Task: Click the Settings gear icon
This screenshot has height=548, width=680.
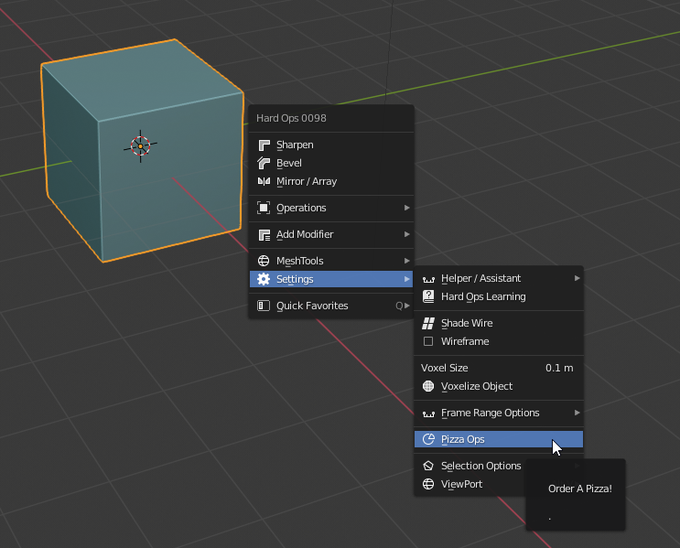Action: click(264, 279)
